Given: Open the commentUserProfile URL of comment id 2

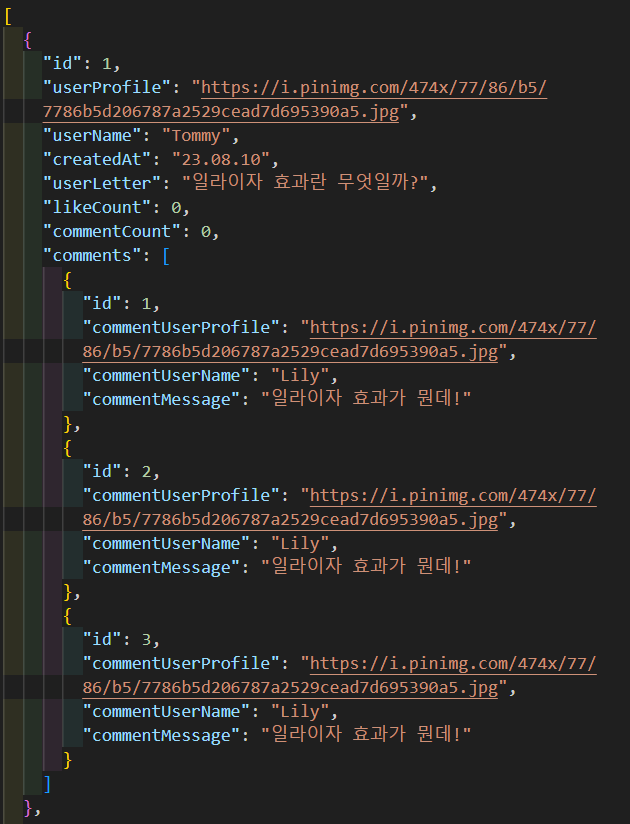Looking at the screenshot, I should [x=453, y=496].
